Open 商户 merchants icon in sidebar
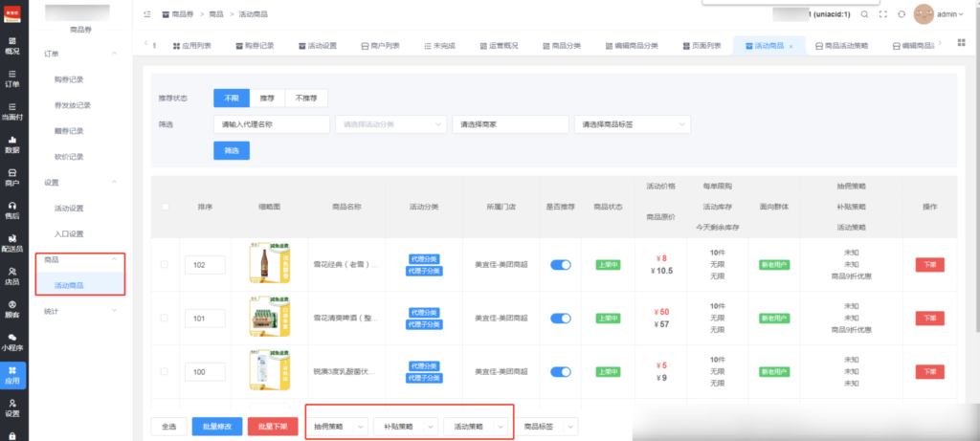 [12, 177]
